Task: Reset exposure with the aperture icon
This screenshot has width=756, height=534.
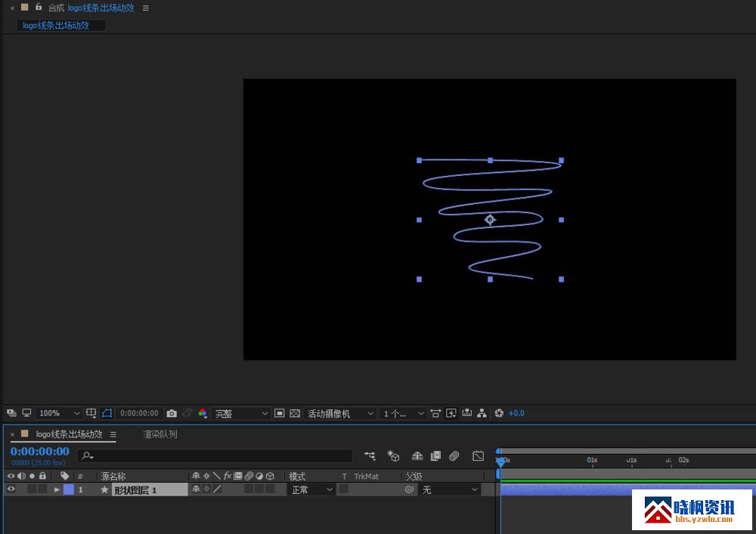Action: [x=499, y=413]
